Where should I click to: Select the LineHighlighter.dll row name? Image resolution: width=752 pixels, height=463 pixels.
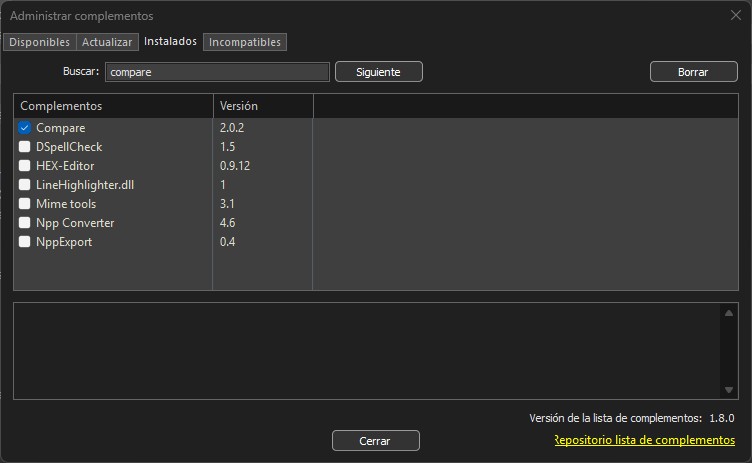pos(85,185)
